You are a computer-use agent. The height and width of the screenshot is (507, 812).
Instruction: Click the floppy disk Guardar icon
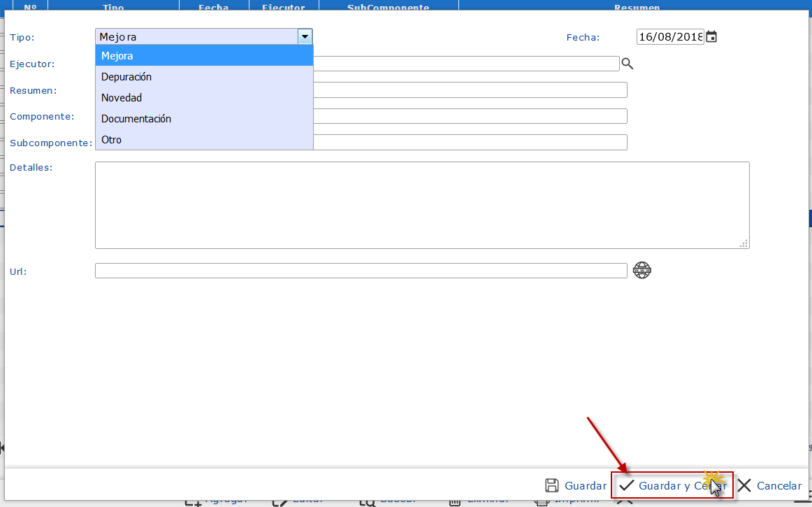click(x=552, y=485)
